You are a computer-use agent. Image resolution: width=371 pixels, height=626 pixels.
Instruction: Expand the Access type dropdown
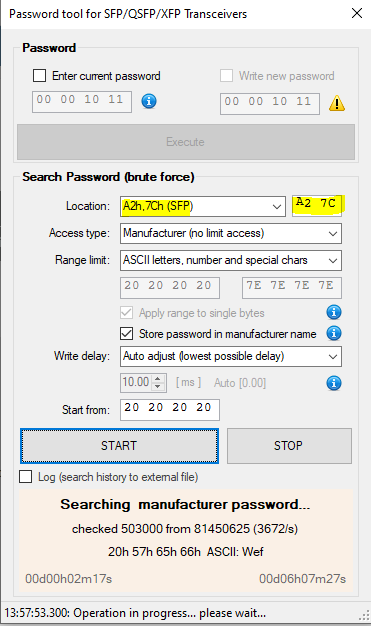tap(231, 233)
